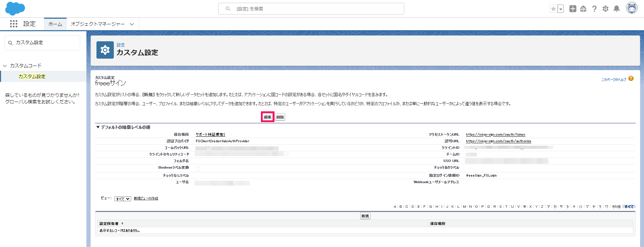This screenshot has height=247, width=644.
Task: Open the oauth/authorize URL link
Action: point(498,141)
